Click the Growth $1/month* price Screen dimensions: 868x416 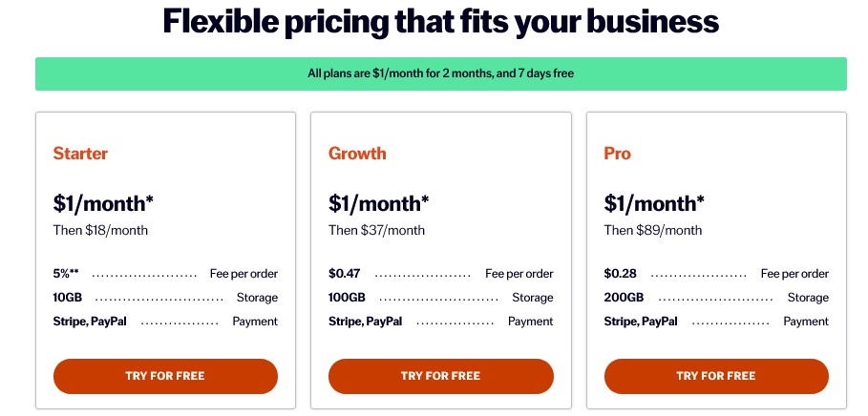pos(379,203)
